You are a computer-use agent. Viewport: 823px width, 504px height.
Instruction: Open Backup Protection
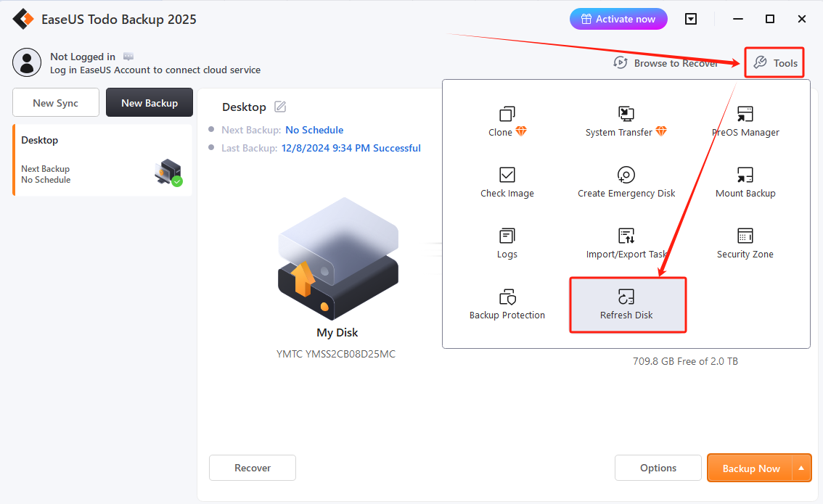coord(507,304)
